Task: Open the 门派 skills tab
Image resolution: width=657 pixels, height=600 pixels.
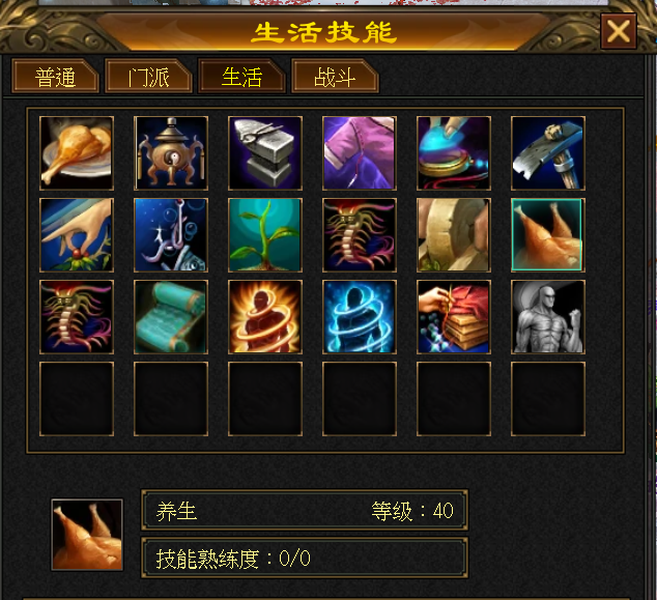Action: [148, 77]
